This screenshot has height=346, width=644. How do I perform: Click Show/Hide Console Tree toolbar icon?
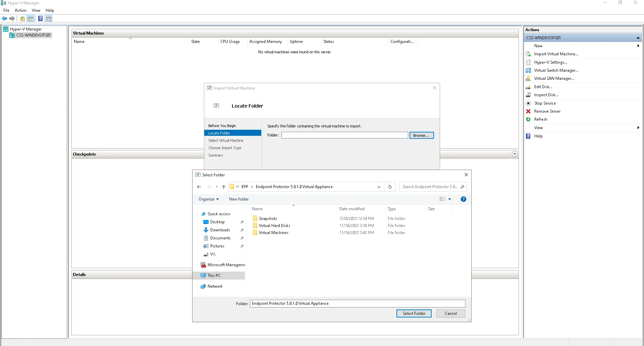[31, 19]
